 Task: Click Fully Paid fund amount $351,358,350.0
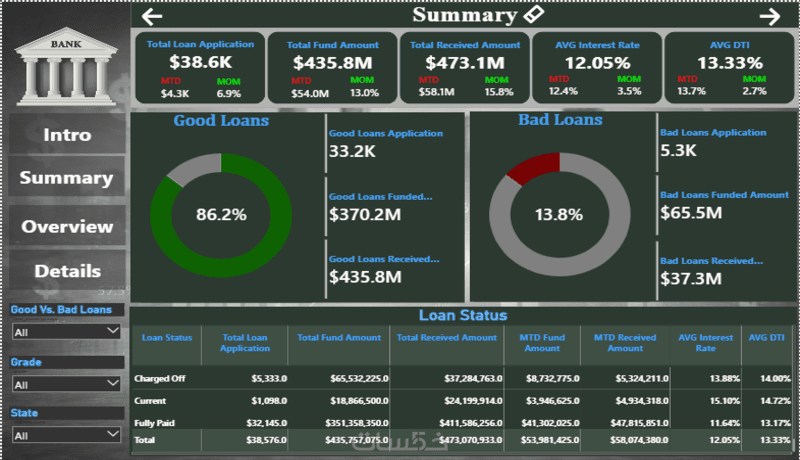click(x=357, y=423)
